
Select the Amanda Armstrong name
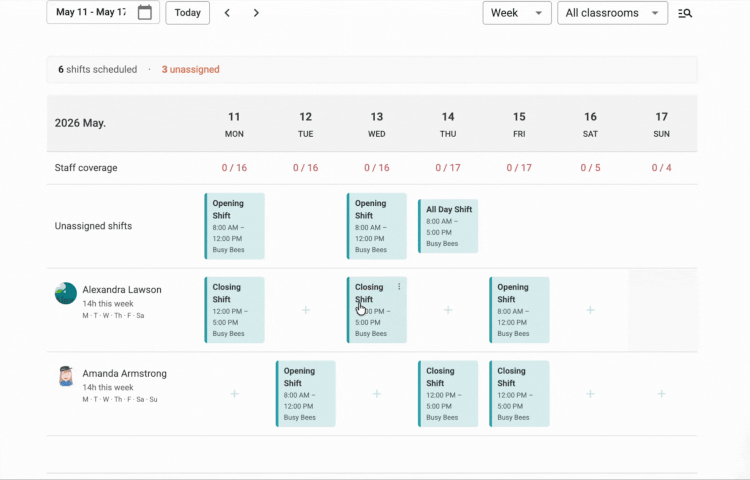click(x=124, y=373)
